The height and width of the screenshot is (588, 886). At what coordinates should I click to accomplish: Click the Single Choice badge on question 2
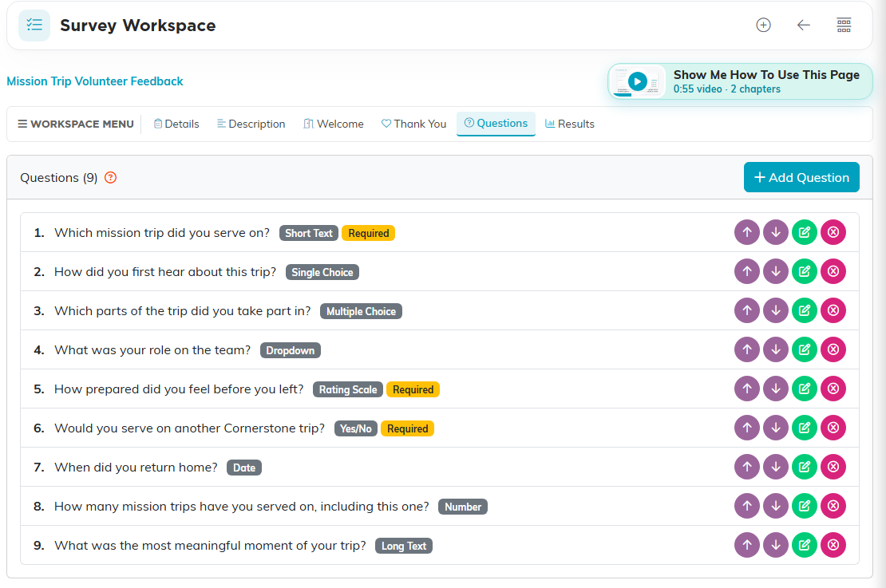tap(322, 272)
